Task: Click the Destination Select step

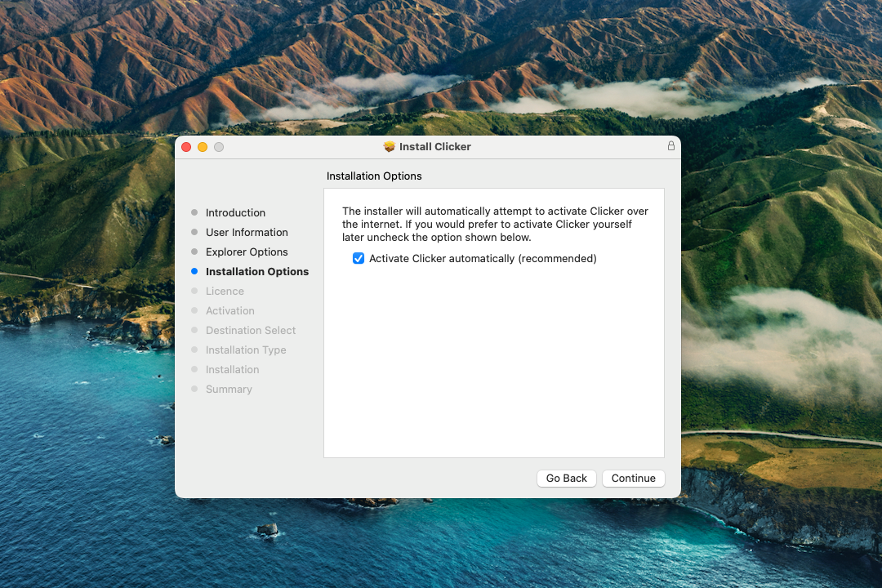Action: coord(251,330)
